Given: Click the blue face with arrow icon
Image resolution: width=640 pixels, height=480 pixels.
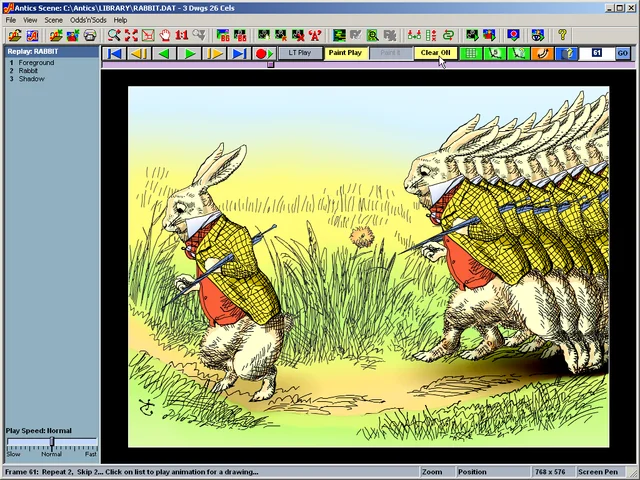Looking at the screenshot, I should click(x=538, y=36).
